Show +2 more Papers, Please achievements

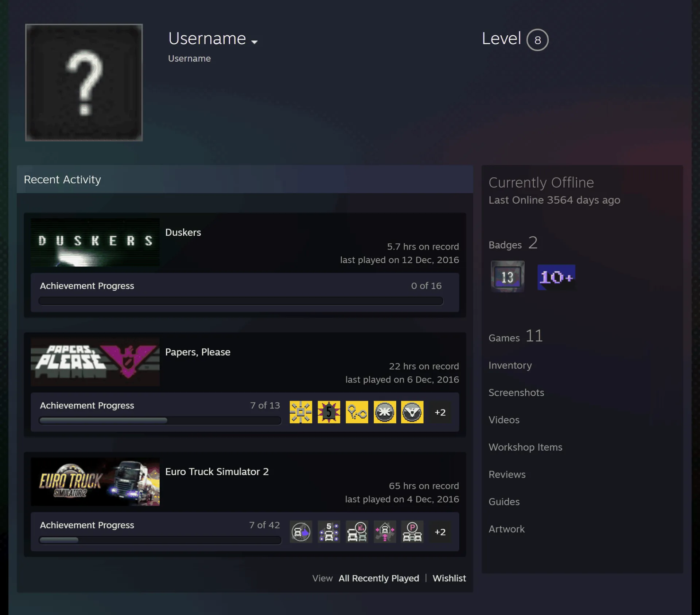click(440, 412)
